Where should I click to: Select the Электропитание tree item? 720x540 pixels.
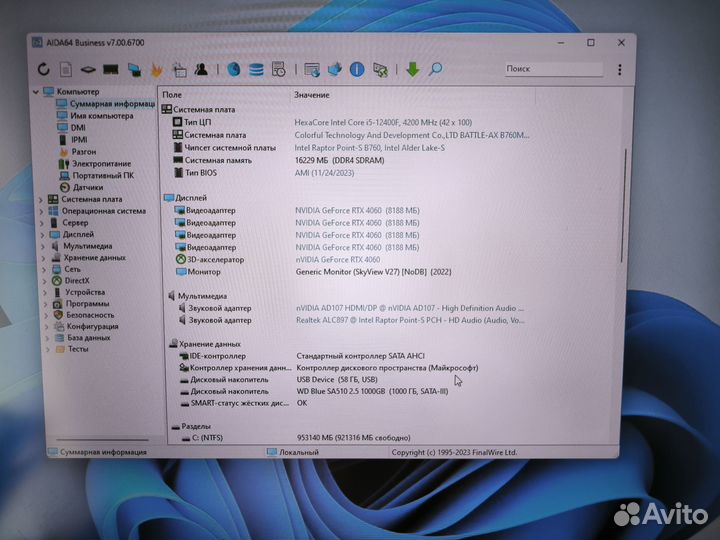pyautogui.click(x=95, y=163)
